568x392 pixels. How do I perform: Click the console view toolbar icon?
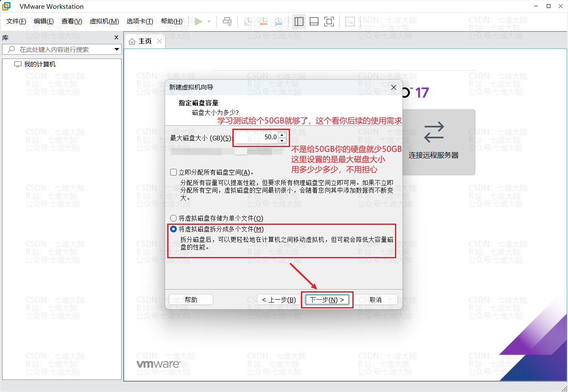pyautogui.click(x=350, y=21)
